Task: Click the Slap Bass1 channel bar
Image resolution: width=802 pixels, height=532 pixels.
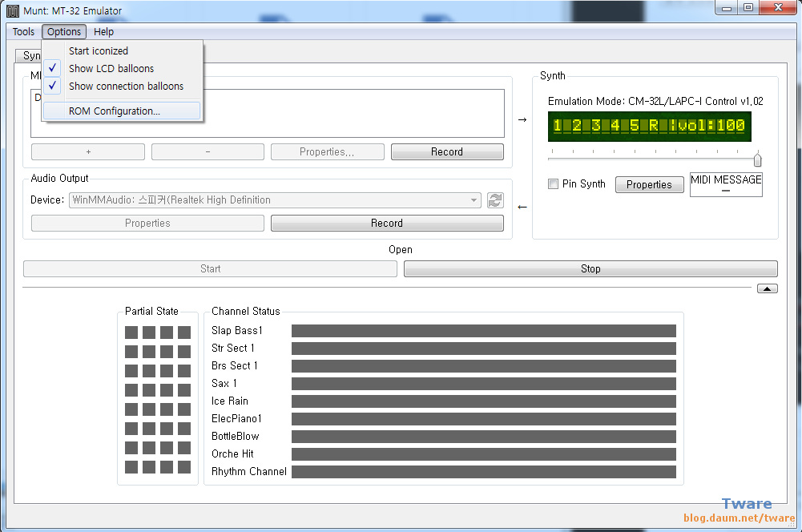Action: coord(483,331)
